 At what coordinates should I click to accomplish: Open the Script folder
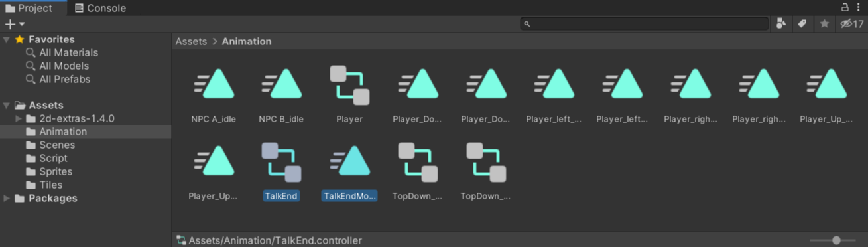[86, 159]
